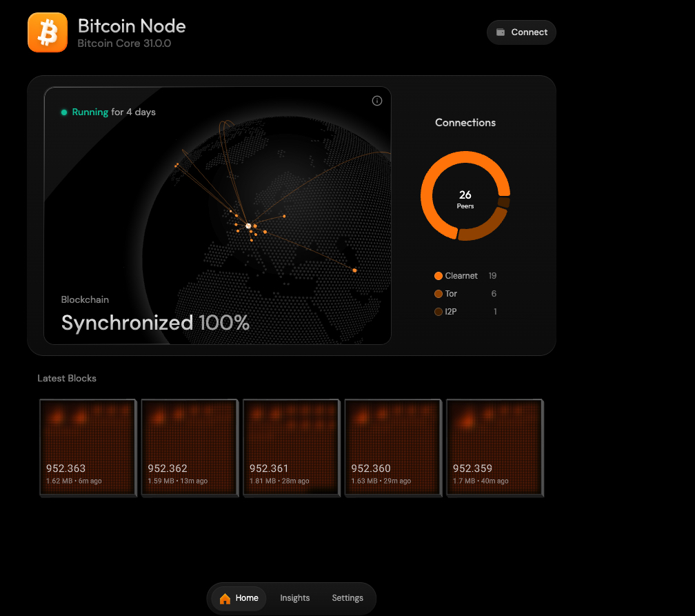Open the info icon on globe card

376,101
